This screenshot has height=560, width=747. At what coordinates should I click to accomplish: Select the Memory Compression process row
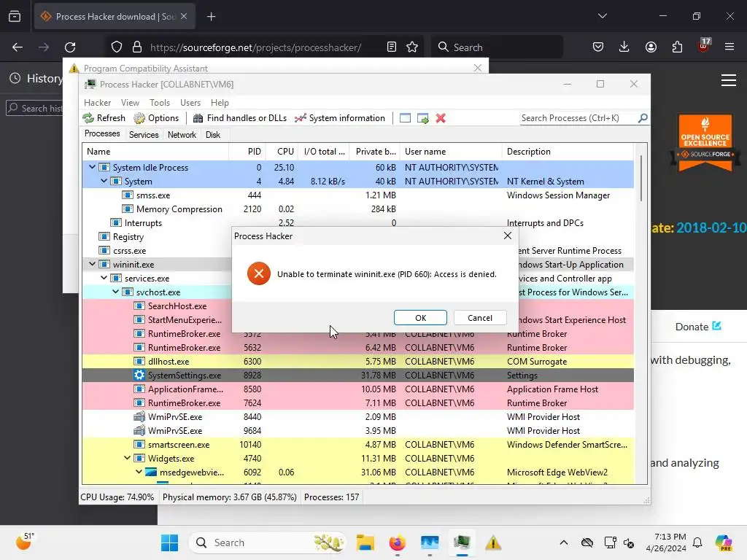358,209
